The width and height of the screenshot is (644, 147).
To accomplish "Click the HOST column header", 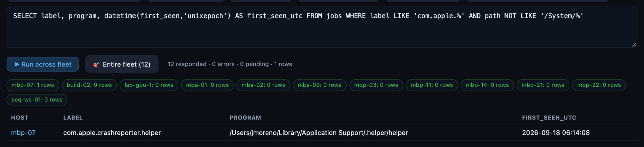I will click(20, 118).
